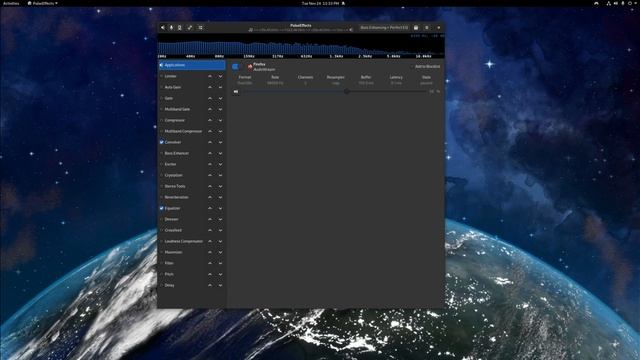This screenshot has height=360, width=640.
Task: Move Exciter down with its down arrow
Action: [x=220, y=164]
